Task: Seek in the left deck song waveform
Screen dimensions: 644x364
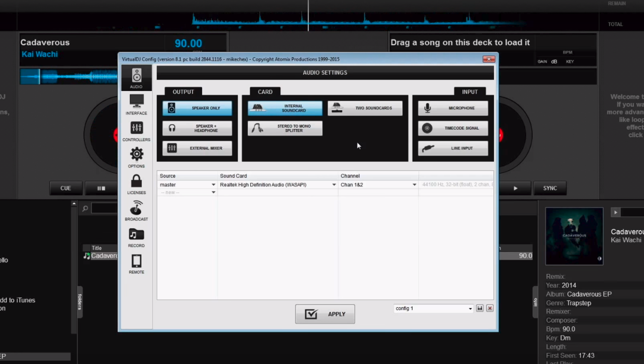Action: click(69, 76)
